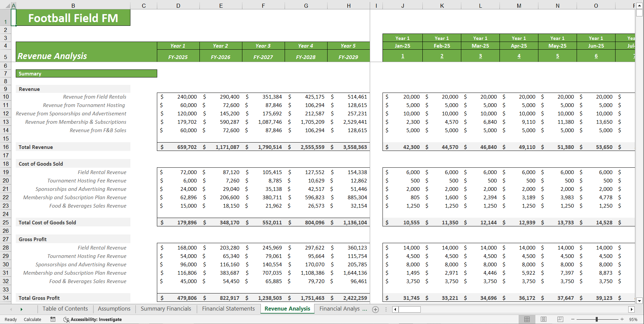
Task: Click the next sheet navigation arrow
Action: (x=21, y=309)
